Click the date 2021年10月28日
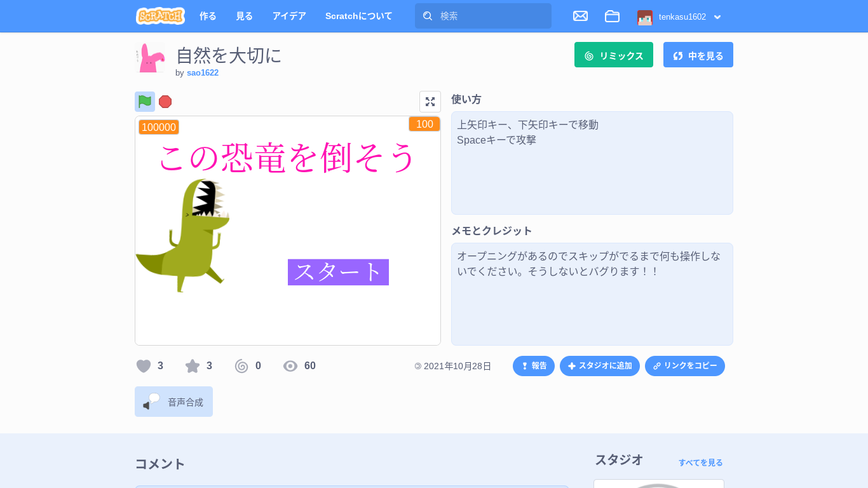Screen dimensions: 868x488 [x=458, y=366]
